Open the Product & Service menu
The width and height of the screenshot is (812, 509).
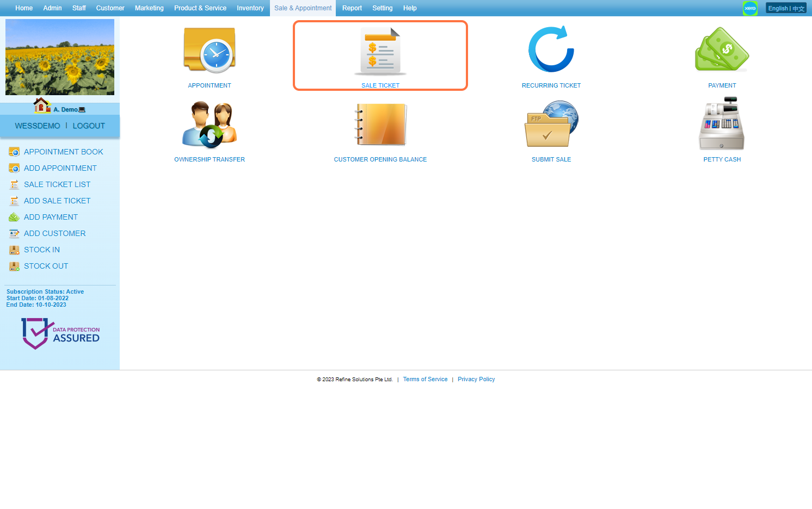(200, 8)
